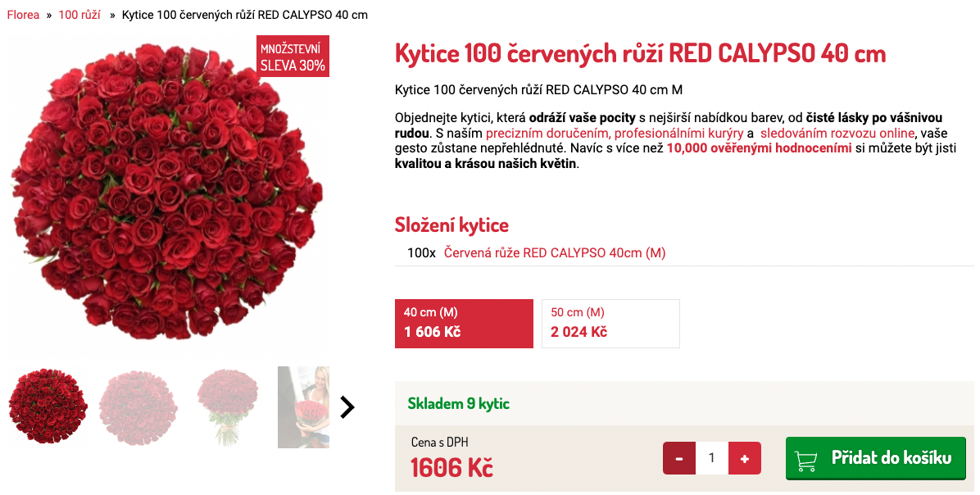This screenshot has height=495, width=980.
Task: Increase quantity with the plus button
Action: [744, 458]
